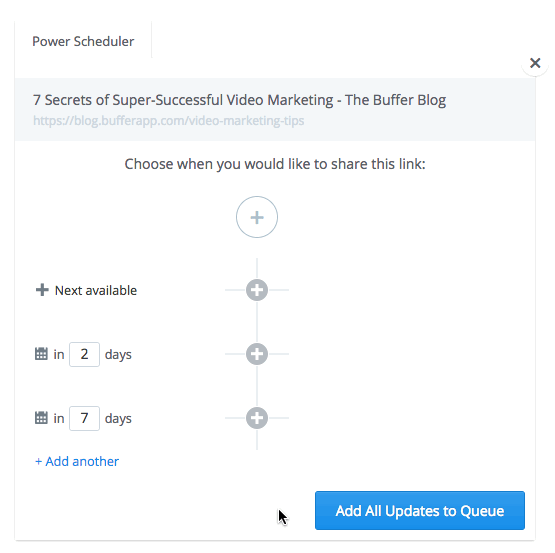555x553 pixels.
Task: Open the blog.bufferapp.com video-marketing-tips URL
Action: [168, 121]
